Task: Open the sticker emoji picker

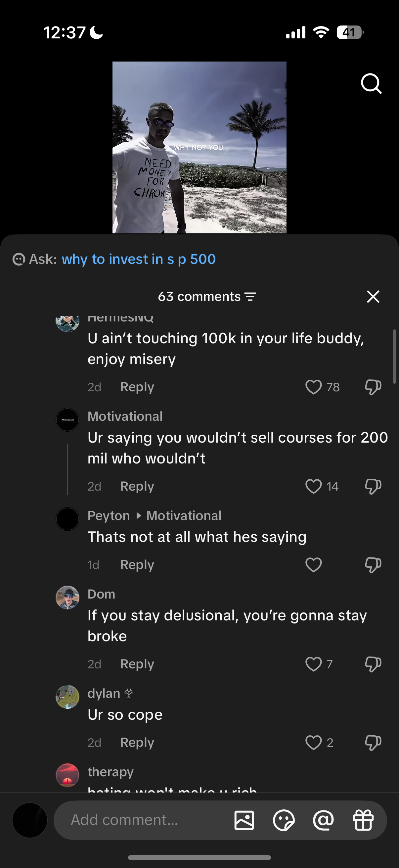Action: (284, 820)
